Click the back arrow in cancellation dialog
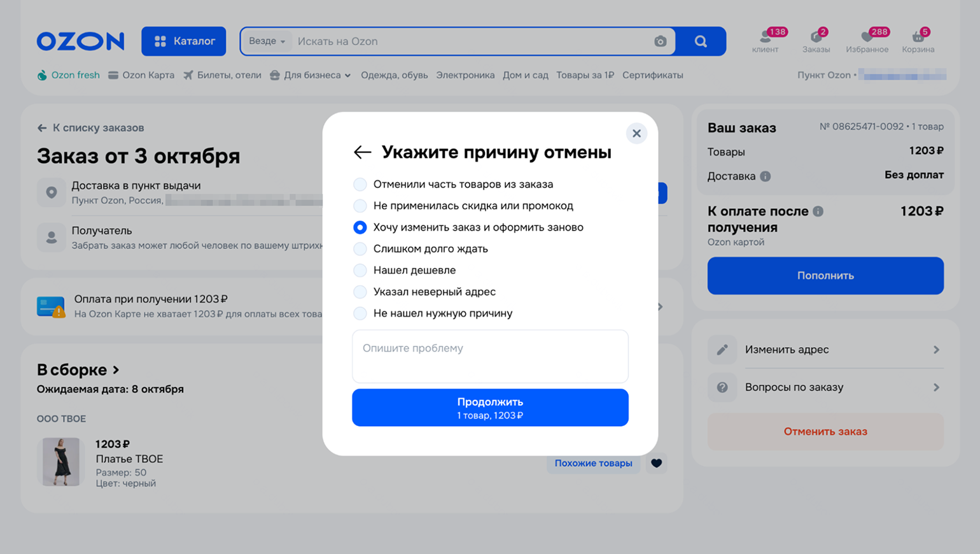 pos(362,152)
